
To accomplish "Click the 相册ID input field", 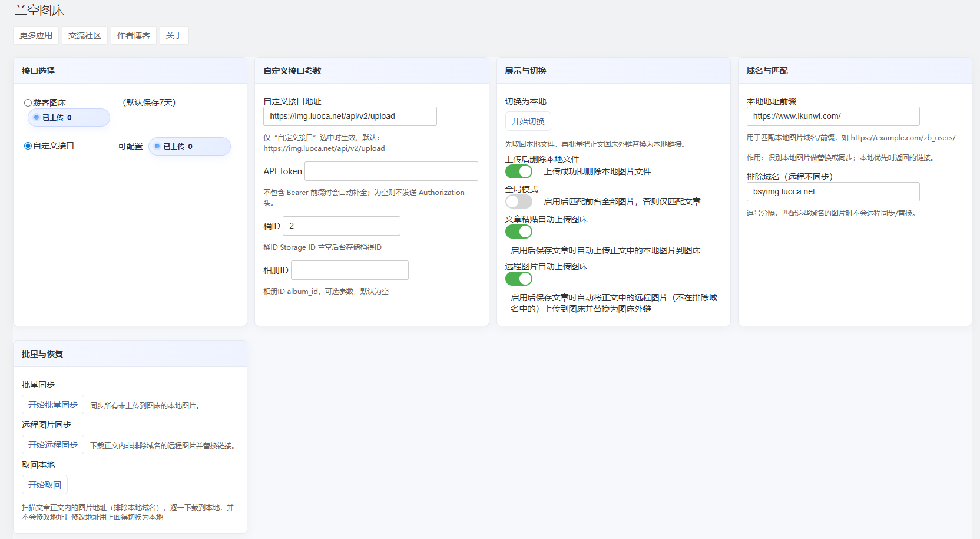I will [x=350, y=270].
